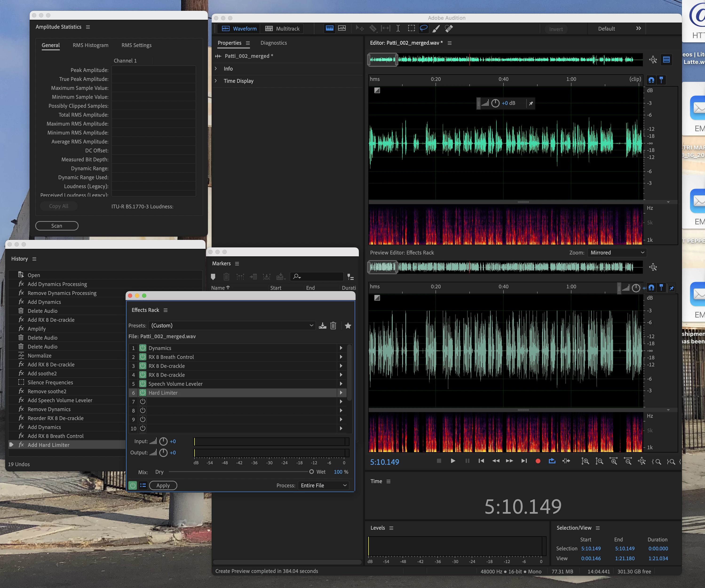
Task: Toggle the main effects rack power state
Action: (x=133, y=485)
